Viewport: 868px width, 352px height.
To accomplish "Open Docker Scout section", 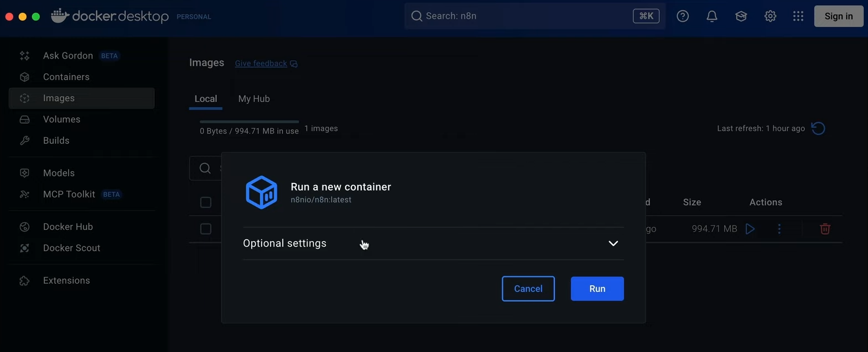I will 82,248.
